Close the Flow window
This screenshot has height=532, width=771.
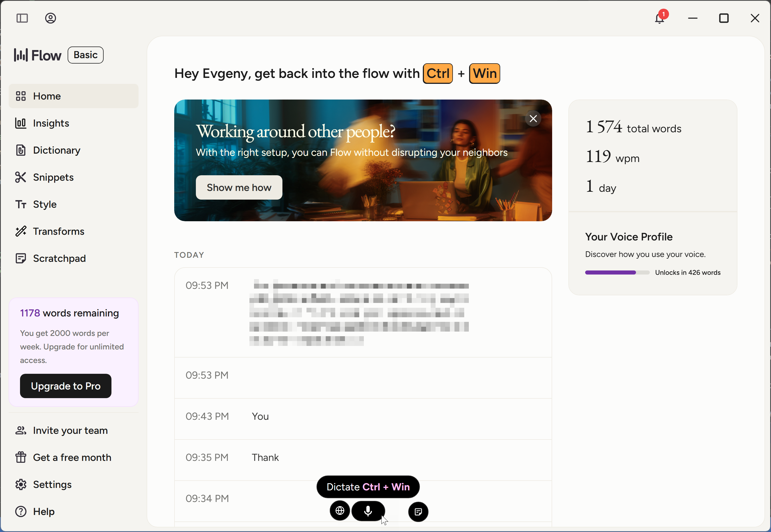755,18
